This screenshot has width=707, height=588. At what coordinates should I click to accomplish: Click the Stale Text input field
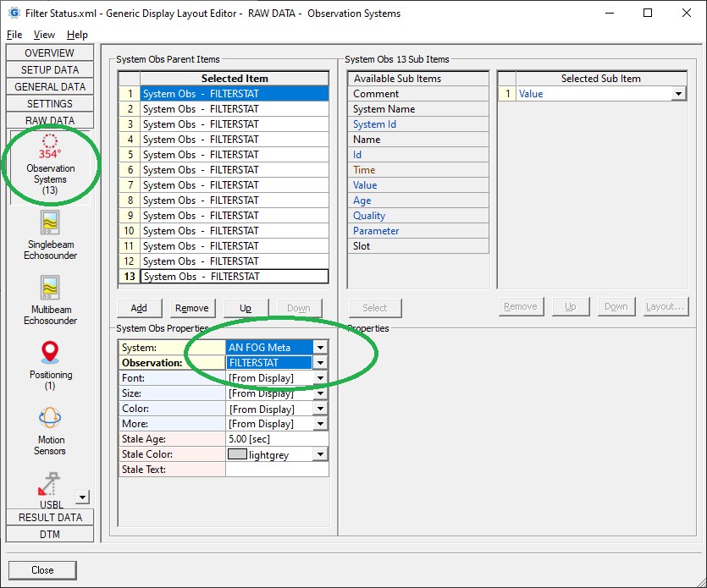pos(276,470)
